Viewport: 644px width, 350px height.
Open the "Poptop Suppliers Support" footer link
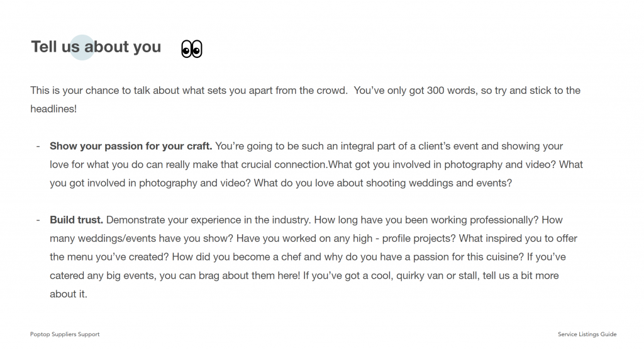pyautogui.click(x=65, y=334)
